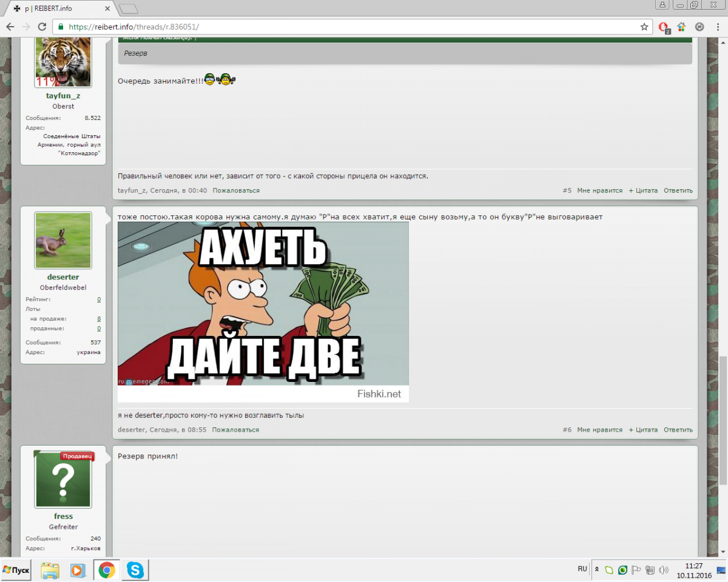Open the colorful house extension icon
The image size is (728, 582).
681,27
